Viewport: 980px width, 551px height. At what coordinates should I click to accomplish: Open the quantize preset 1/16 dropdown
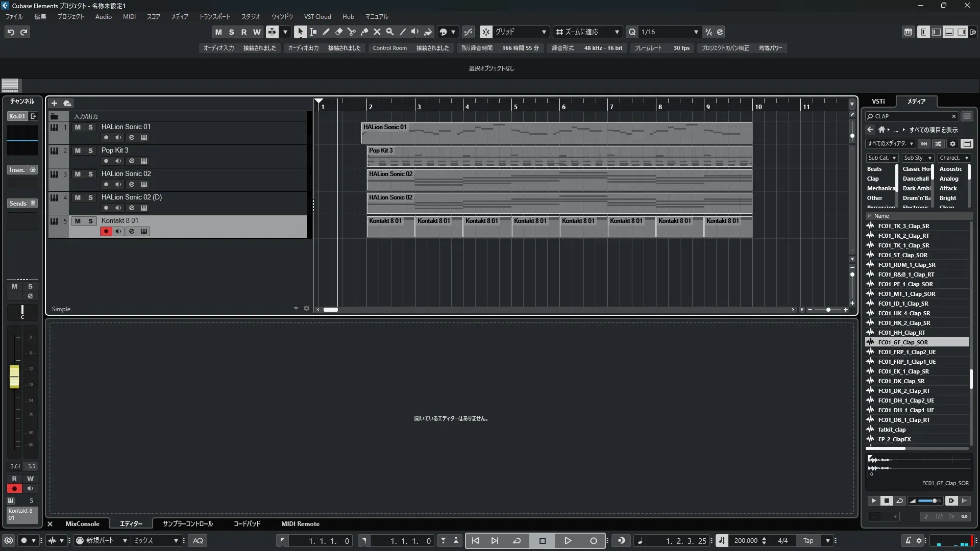[x=696, y=32]
